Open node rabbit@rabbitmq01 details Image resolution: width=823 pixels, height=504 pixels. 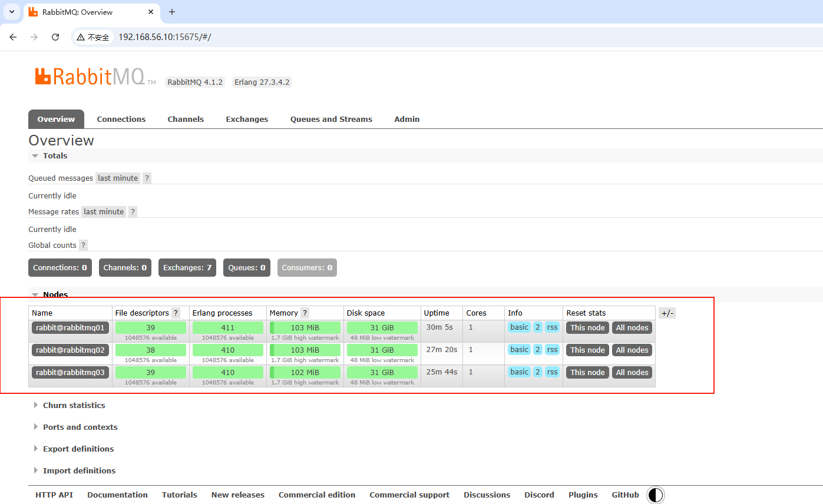coord(70,328)
